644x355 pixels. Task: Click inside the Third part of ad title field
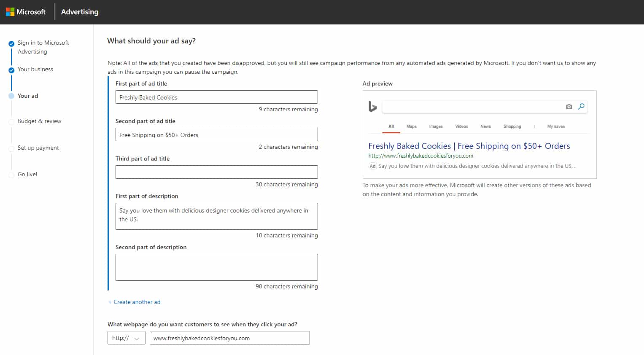click(216, 172)
